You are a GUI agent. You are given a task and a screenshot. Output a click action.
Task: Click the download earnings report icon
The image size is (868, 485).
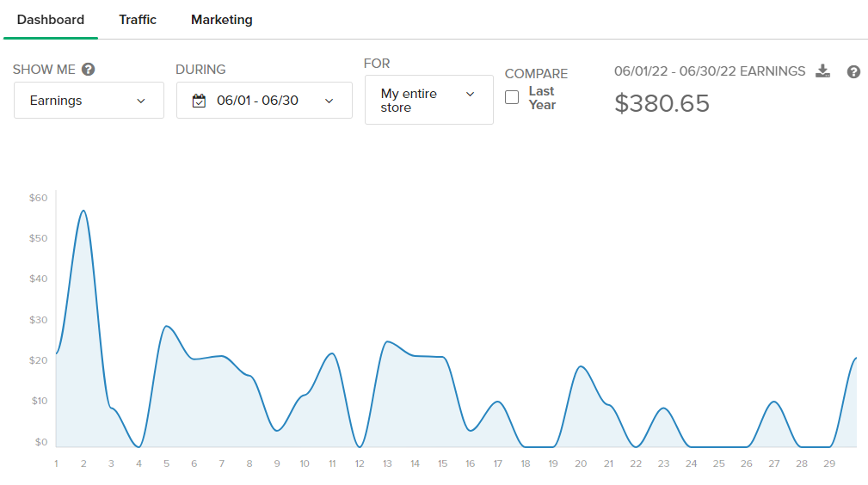[x=822, y=71]
